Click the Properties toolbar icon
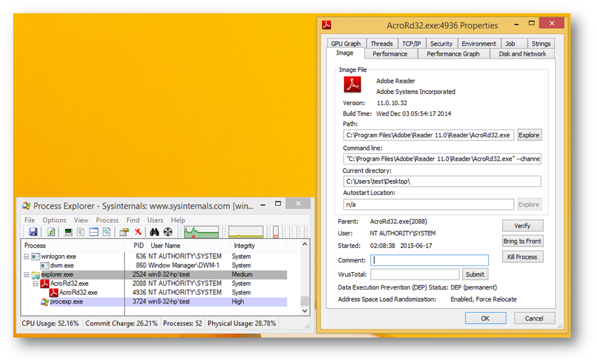 (125, 232)
